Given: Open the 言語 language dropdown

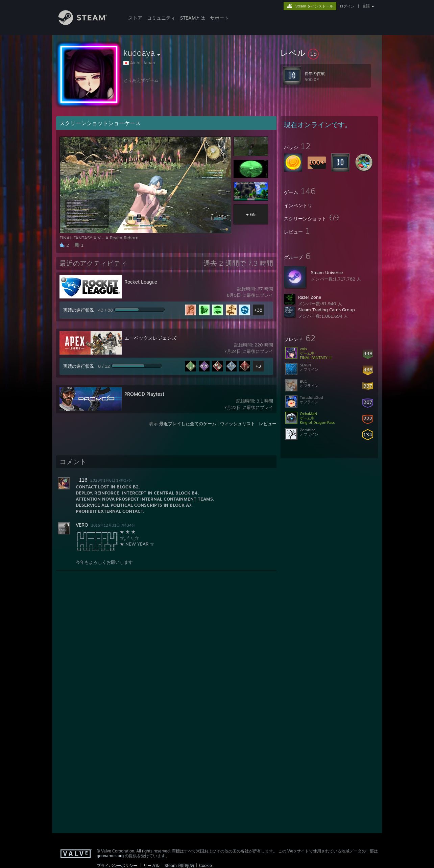Looking at the screenshot, I should pos(368,6).
